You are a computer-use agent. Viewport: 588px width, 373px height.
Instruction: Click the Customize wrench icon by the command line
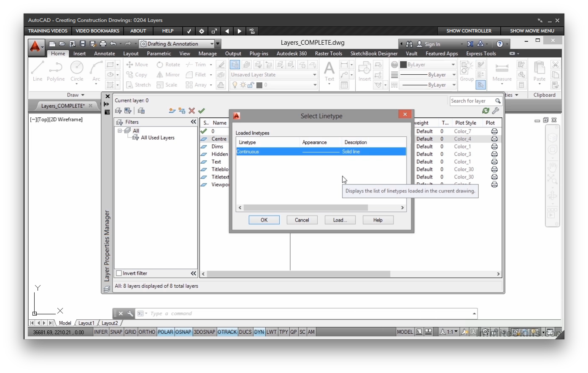tap(130, 314)
